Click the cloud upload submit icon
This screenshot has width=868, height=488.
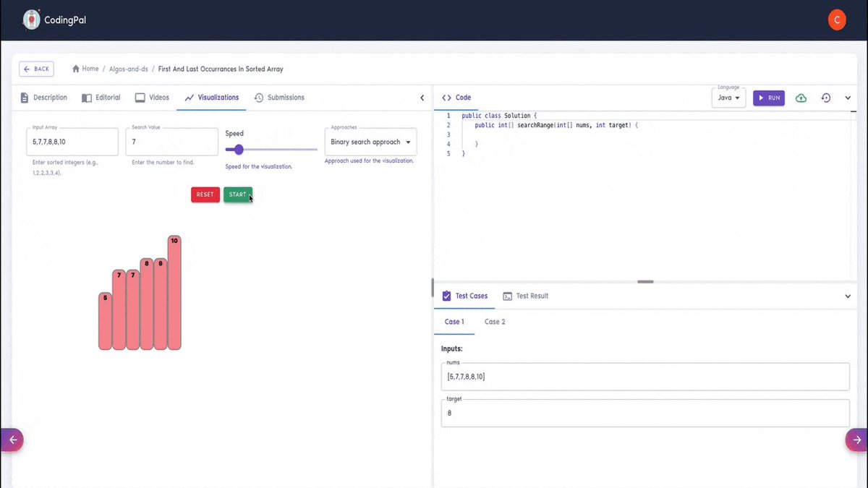pyautogui.click(x=801, y=98)
